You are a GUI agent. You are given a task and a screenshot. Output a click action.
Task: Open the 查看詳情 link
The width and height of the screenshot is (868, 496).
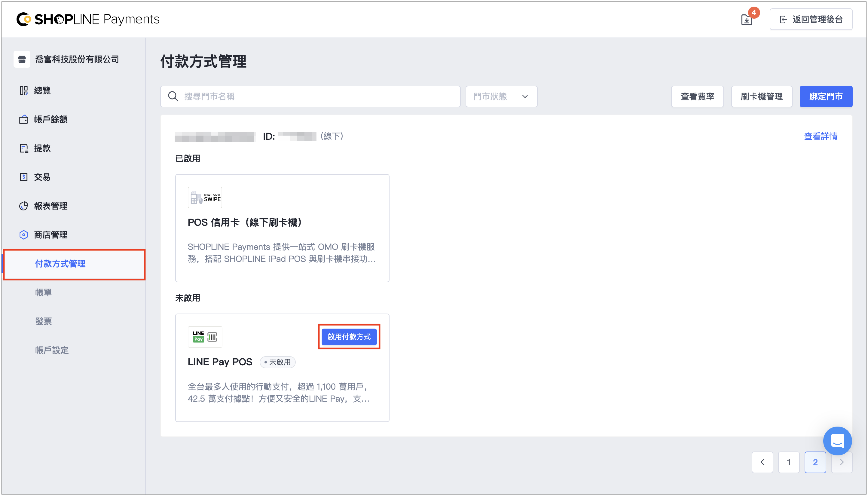(x=820, y=136)
